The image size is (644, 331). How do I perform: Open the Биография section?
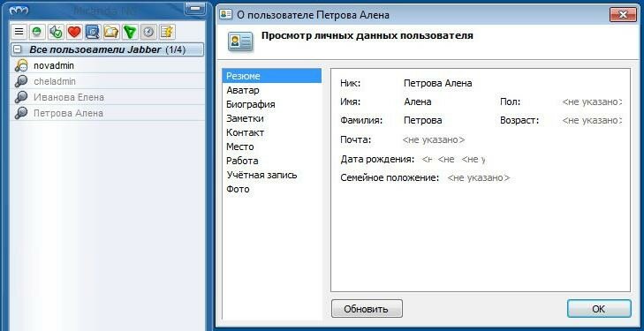[x=272, y=104]
